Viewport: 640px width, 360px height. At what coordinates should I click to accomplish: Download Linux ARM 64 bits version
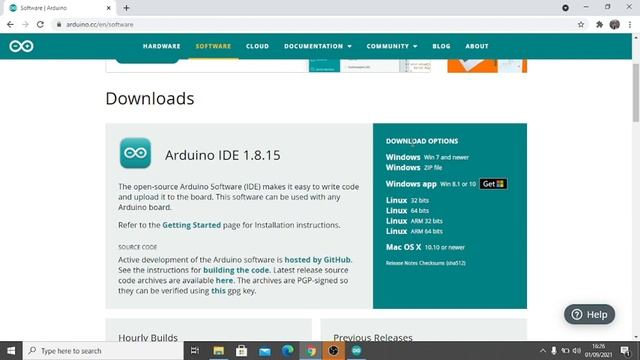tap(414, 231)
